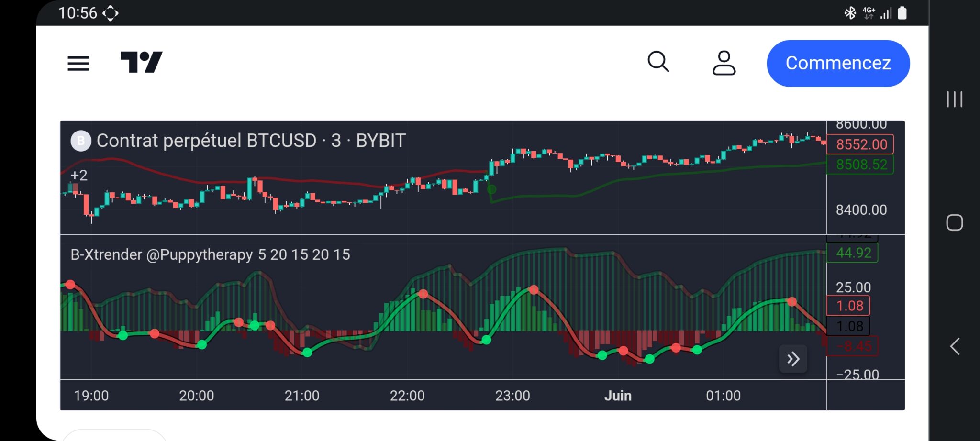Select the green 44.92 indicator value
The image size is (980, 441).
tap(854, 253)
